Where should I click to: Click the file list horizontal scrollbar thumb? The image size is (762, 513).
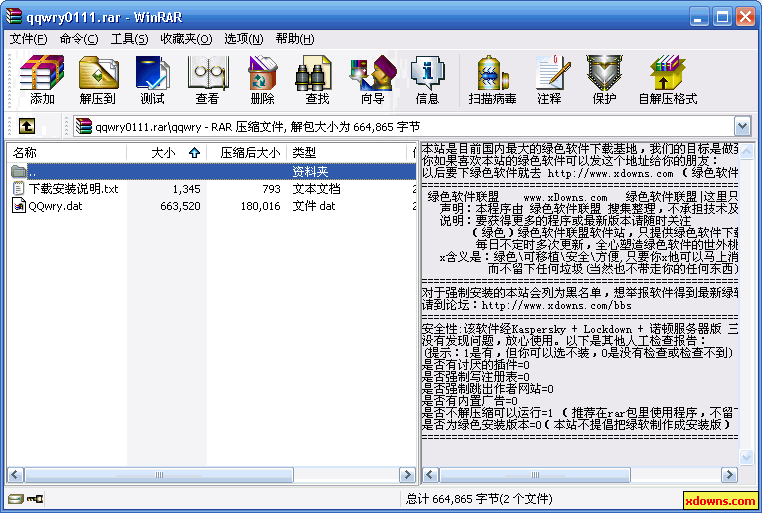tap(159, 475)
